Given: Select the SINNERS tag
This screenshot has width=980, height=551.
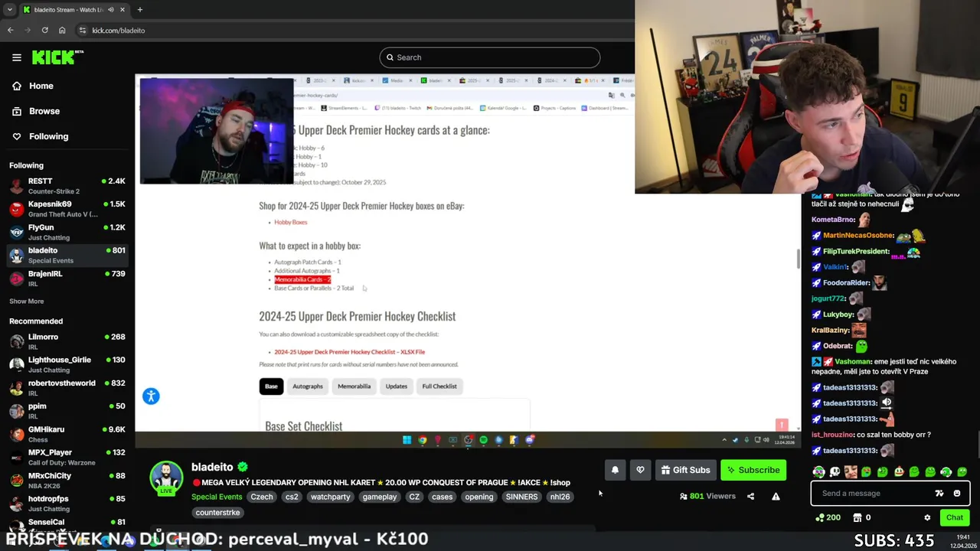Looking at the screenshot, I should 521,497.
